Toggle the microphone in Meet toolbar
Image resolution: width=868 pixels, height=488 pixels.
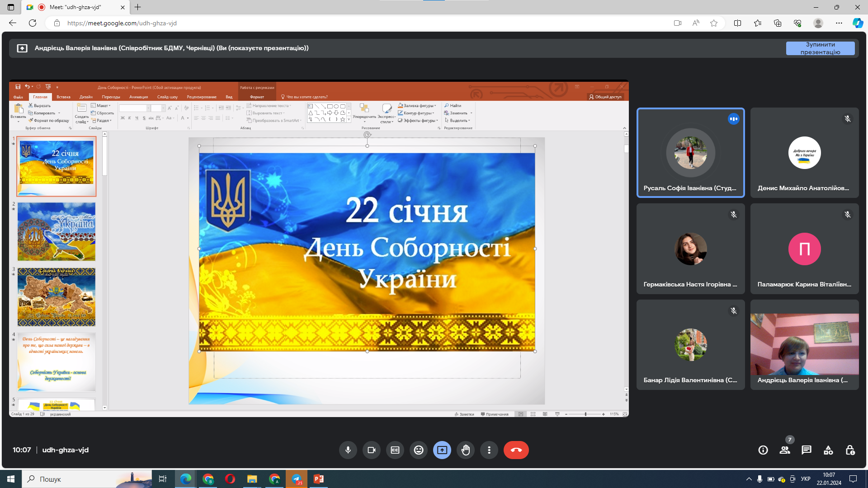tap(348, 450)
